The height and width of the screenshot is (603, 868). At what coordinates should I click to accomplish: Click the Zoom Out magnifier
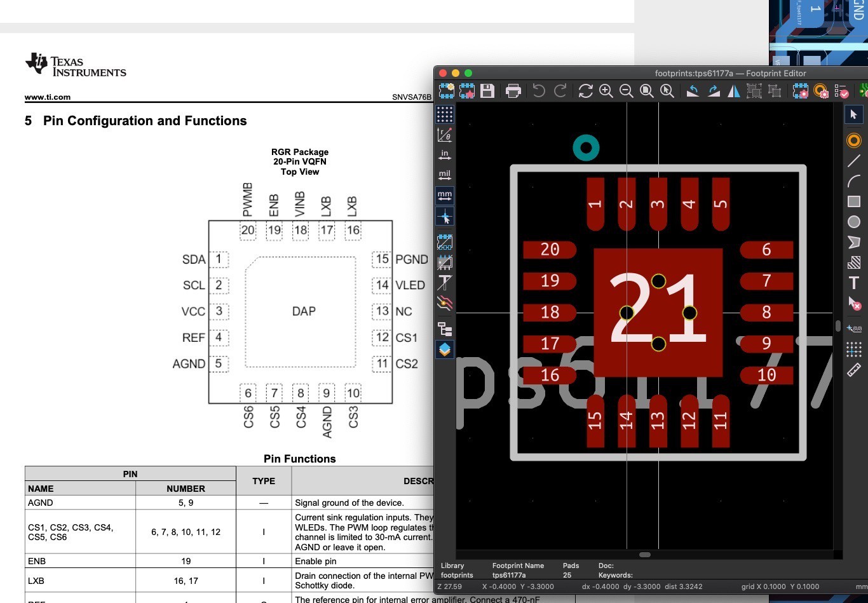click(x=627, y=91)
